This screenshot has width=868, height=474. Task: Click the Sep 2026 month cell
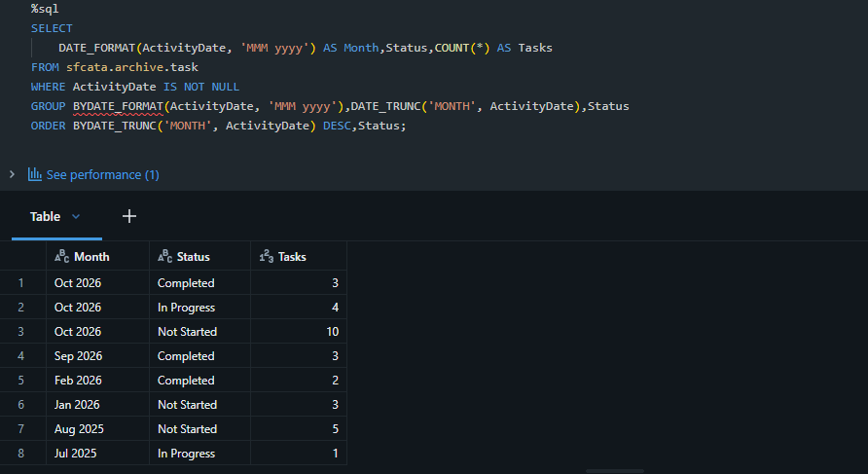(x=98, y=355)
